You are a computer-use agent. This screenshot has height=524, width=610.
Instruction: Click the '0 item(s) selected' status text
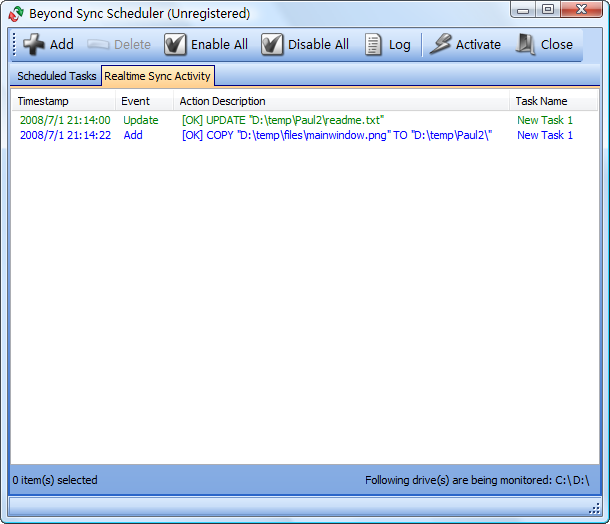coord(55,480)
